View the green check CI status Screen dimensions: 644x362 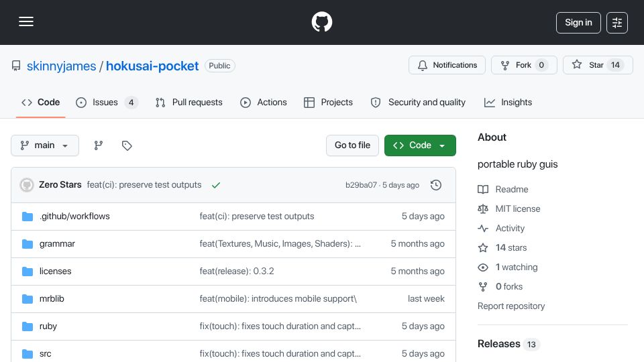pyautogui.click(x=216, y=185)
